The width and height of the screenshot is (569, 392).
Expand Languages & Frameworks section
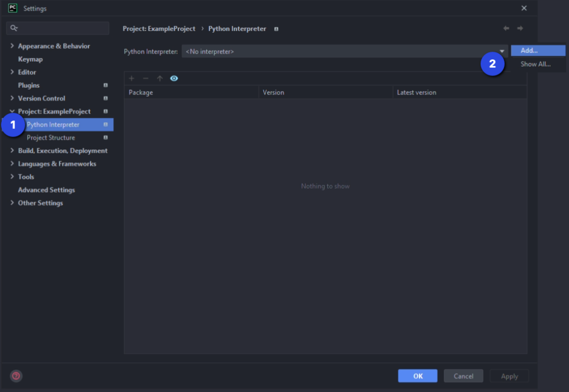pyautogui.click(x=12, y=163)
